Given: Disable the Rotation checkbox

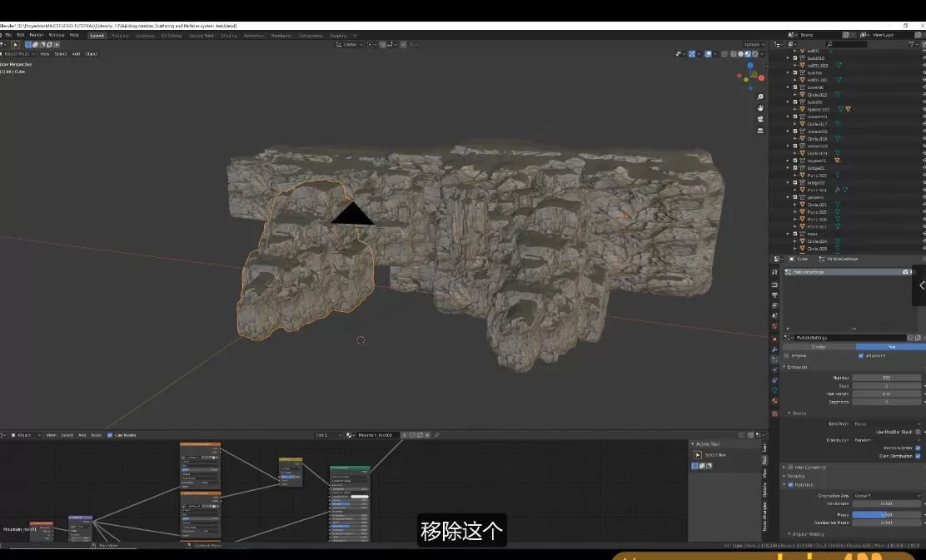Looking at the screenshot, I should point(790,484).
